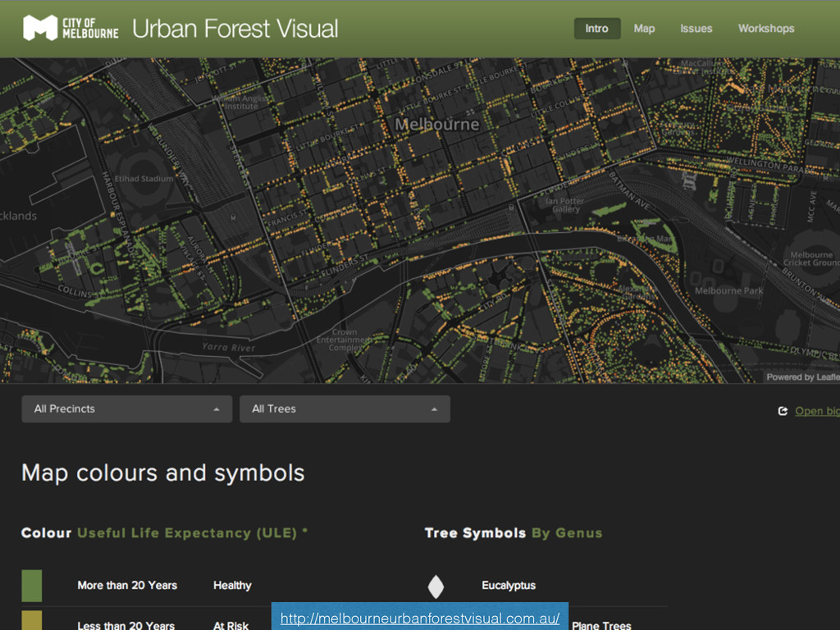Click the Eucalyptus diamond symbol

click(436, 586)
